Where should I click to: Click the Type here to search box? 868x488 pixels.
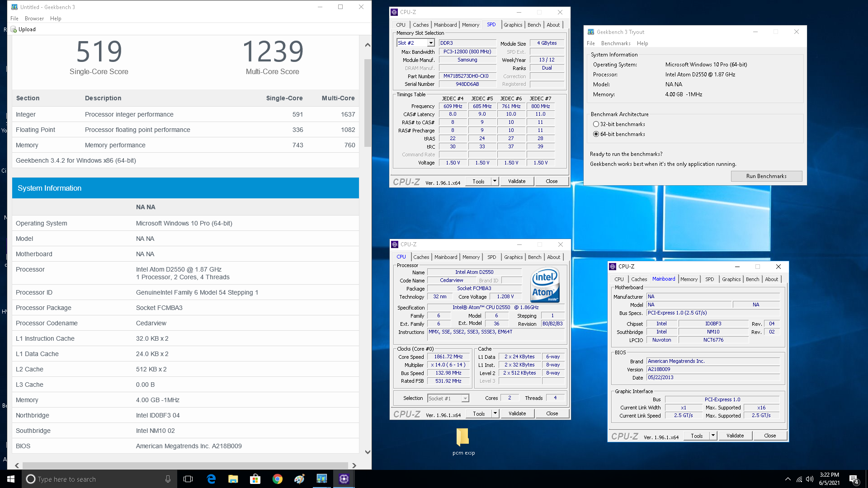pos(99,479)
